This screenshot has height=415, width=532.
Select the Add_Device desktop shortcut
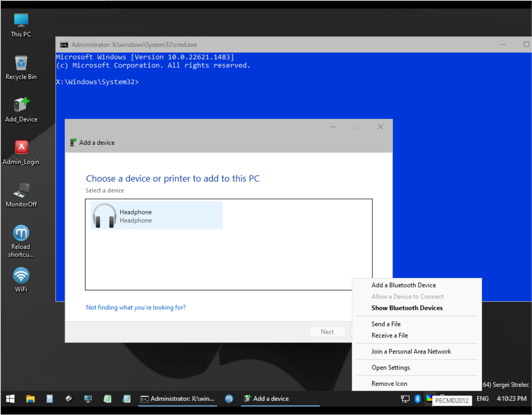(21, 110)
